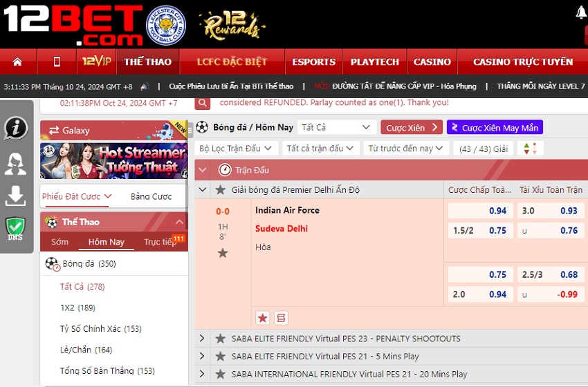Open the PLAYTECH nav tab

[375, 62]
